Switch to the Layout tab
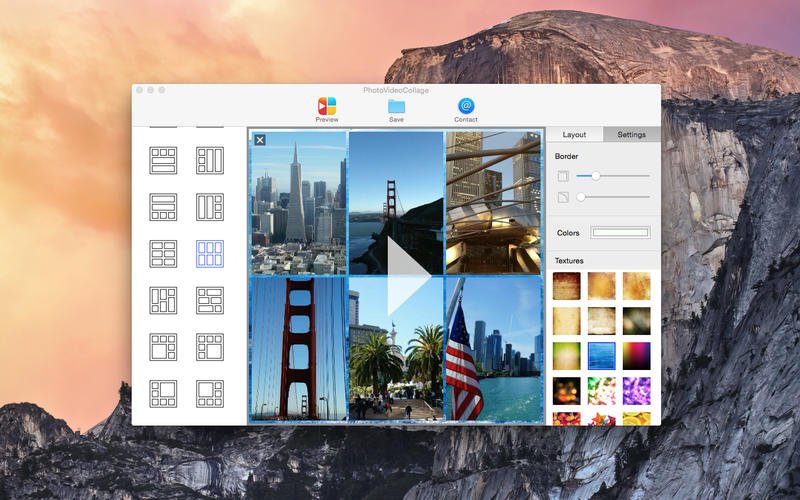This screenshot has height=500, width=800. pyautogui.click(x=574, y=134)
